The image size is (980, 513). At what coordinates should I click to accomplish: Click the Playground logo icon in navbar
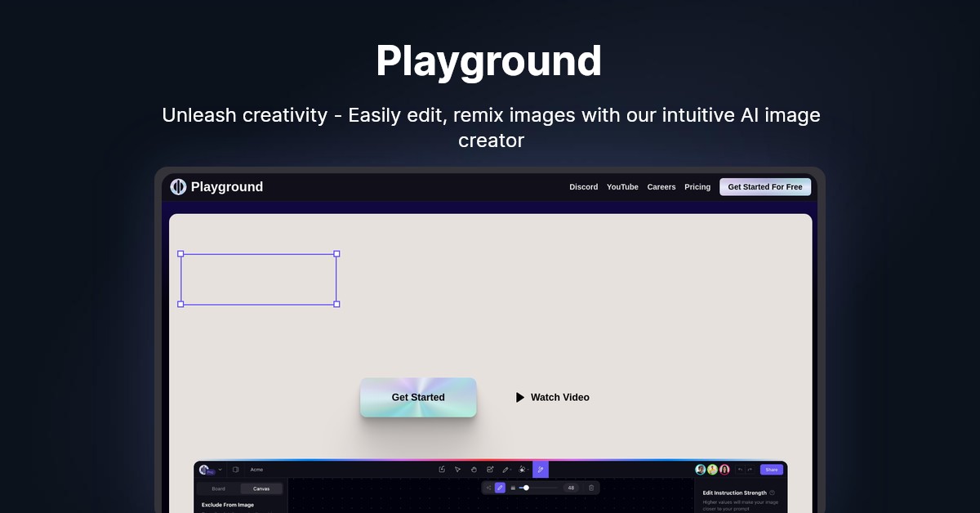(x=178, y=187)
